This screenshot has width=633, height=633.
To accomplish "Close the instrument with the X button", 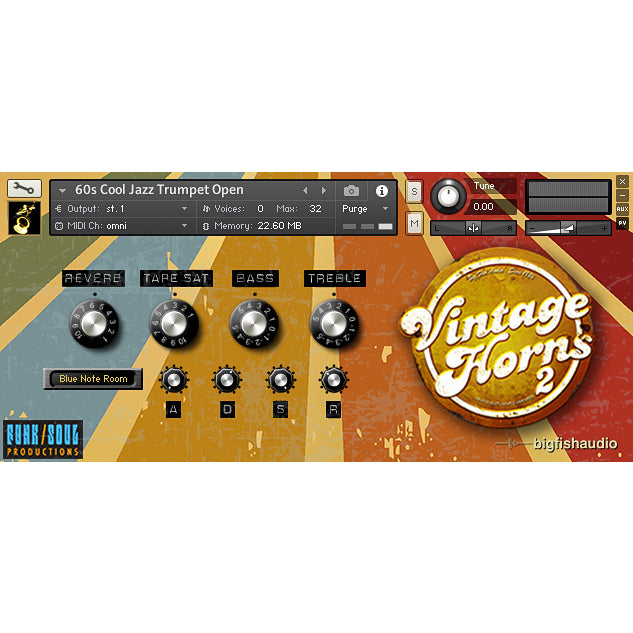I will [622, 182].
